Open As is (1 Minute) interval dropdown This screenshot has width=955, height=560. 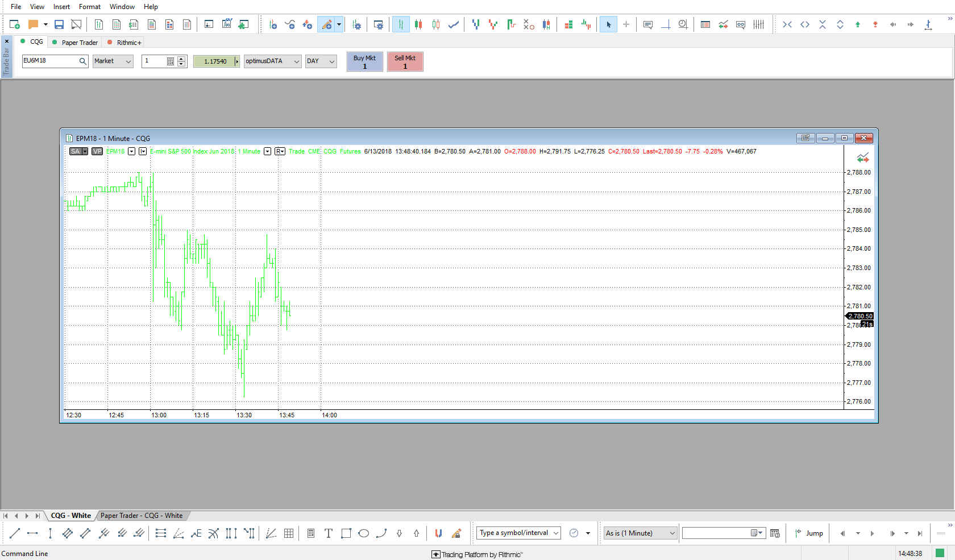(640, 533)
